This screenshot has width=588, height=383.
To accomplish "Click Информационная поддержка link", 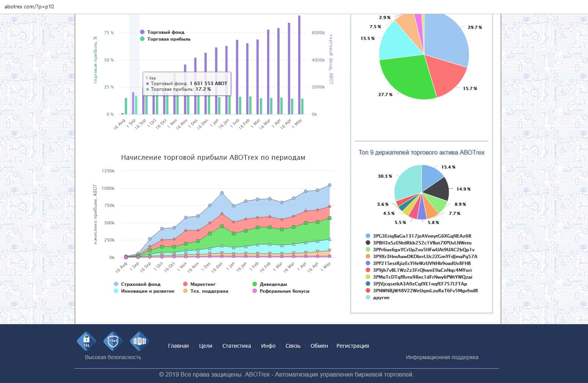I will 442,357.
